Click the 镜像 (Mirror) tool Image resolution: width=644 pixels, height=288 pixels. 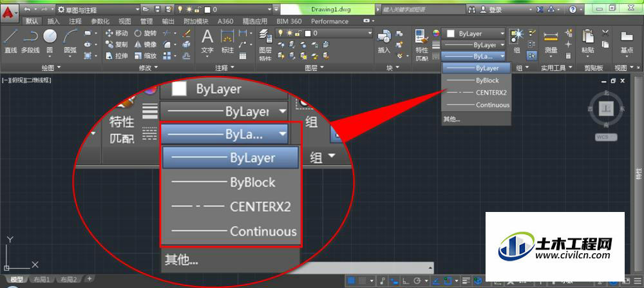146,44
